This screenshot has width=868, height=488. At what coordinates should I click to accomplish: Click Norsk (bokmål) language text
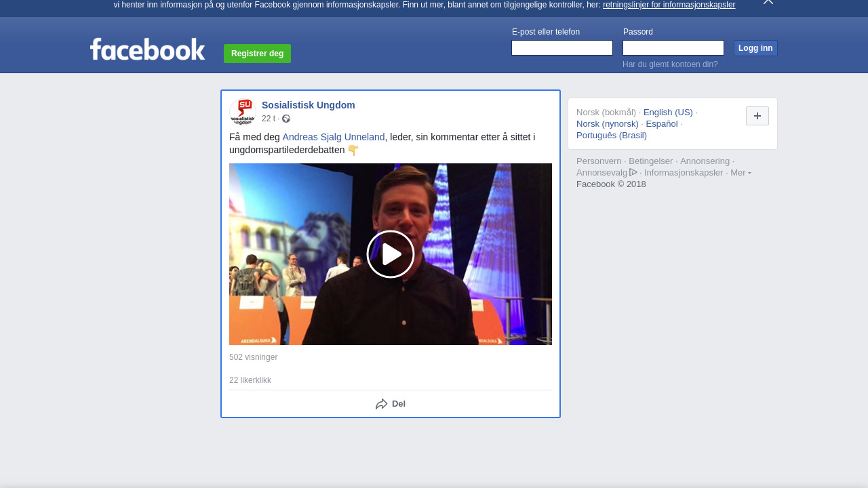[606, 113]
